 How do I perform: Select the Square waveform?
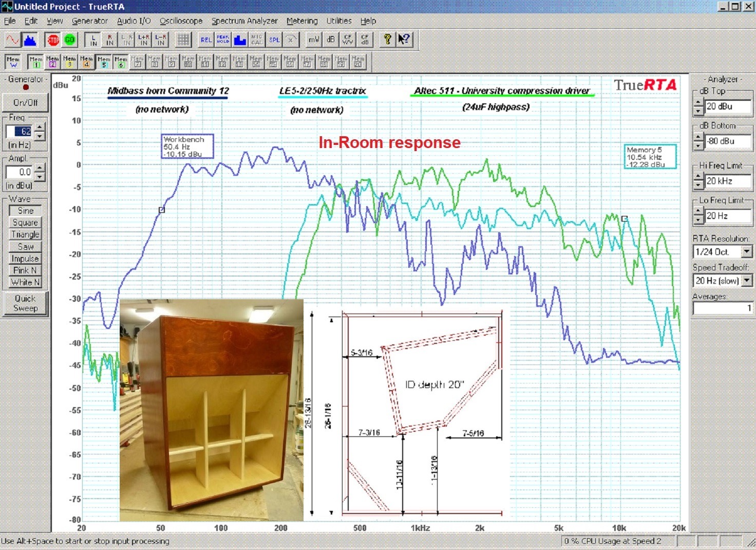(25, 223)
